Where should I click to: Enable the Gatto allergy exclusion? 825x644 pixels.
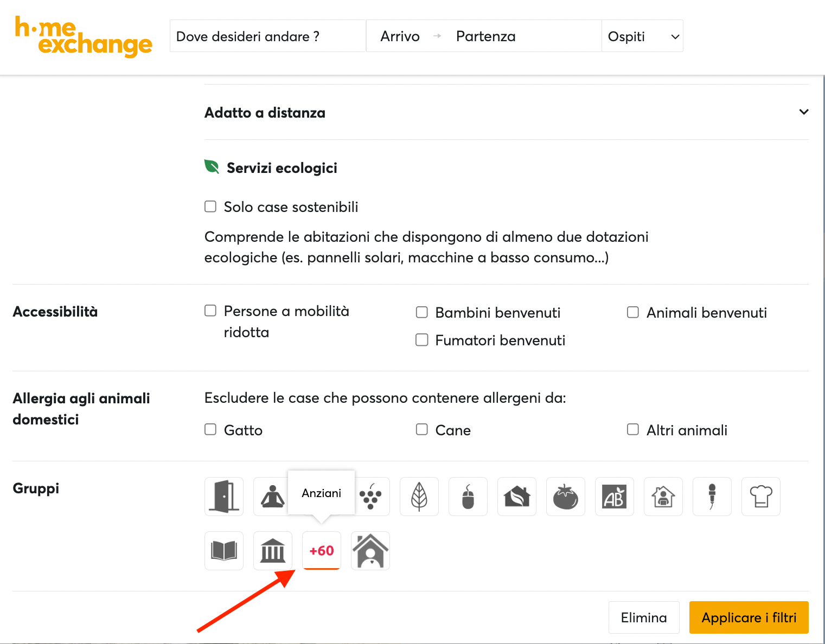210,429
